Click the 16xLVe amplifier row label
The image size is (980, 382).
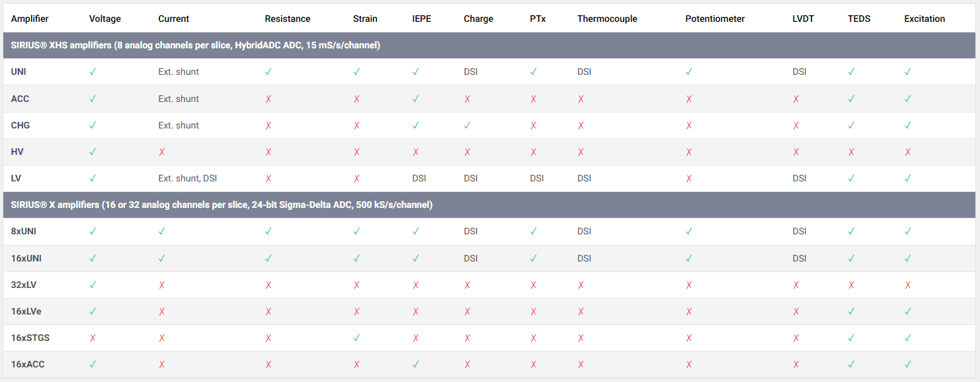pos(26,311)
